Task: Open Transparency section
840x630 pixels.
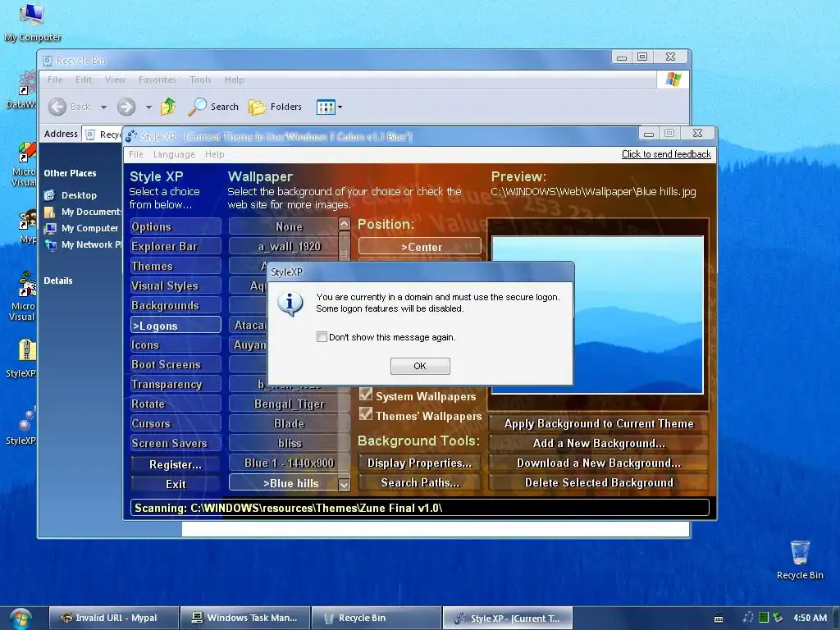Action: [176, 384]
